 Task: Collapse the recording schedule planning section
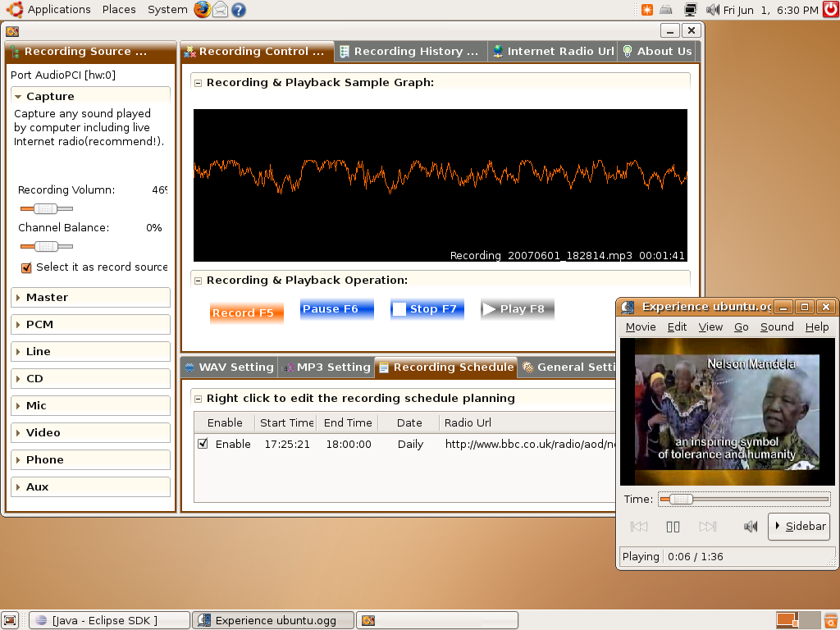click(x=198, y=399)
